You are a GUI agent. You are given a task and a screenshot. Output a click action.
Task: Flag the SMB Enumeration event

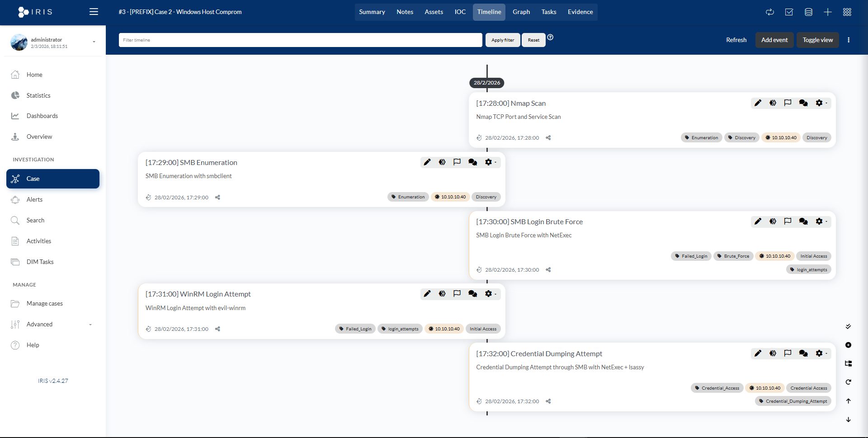click(x=457, y=162)
